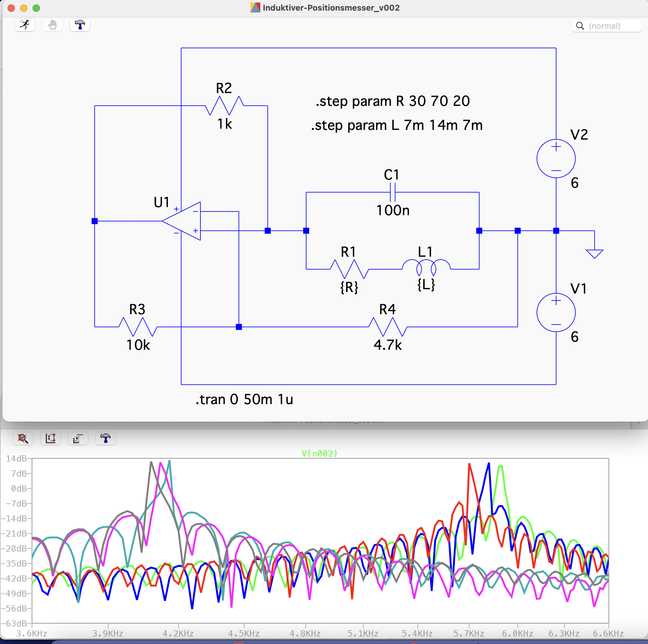Click the .tran 0 50m 1u directive

pos(244,399)
